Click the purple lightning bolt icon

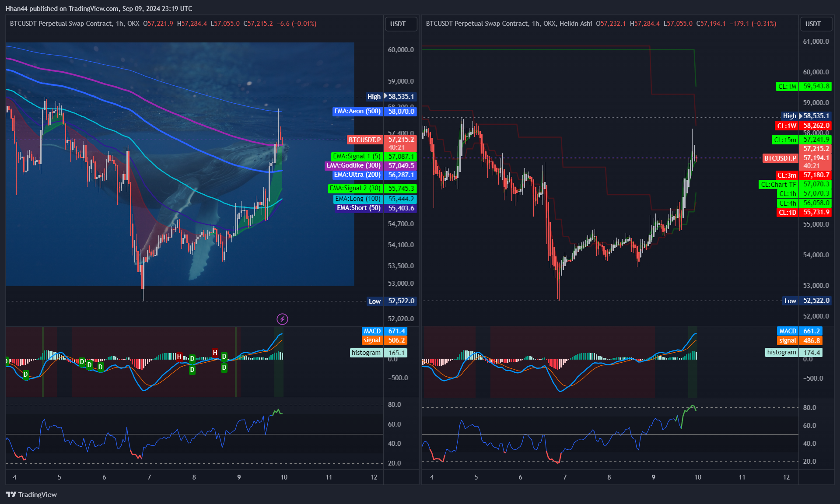(282, 319)
